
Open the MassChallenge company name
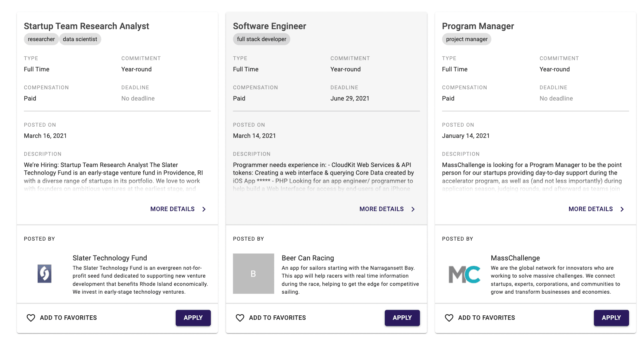(515, 258)
